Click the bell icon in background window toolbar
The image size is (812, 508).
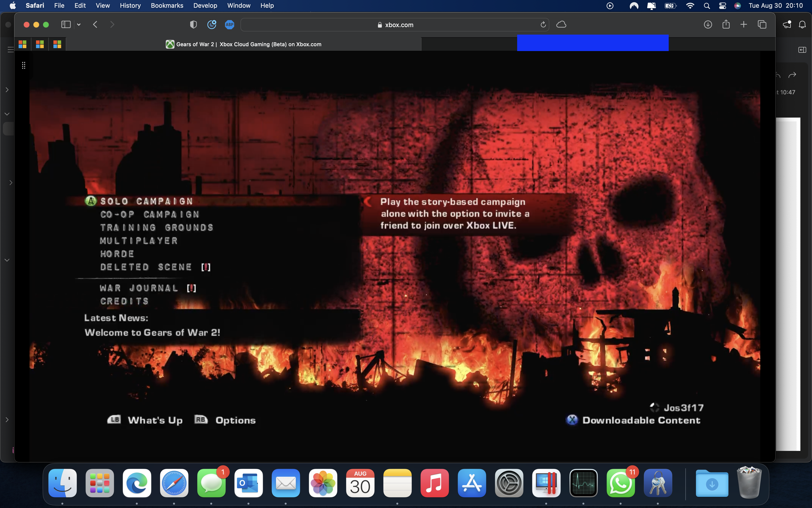[x=802, y=24]
